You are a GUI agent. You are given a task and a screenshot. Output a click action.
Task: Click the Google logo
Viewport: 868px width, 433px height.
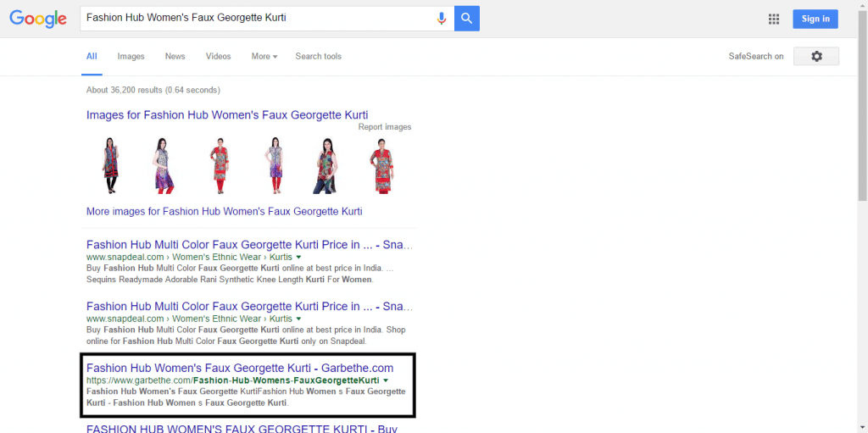(38, 19)
